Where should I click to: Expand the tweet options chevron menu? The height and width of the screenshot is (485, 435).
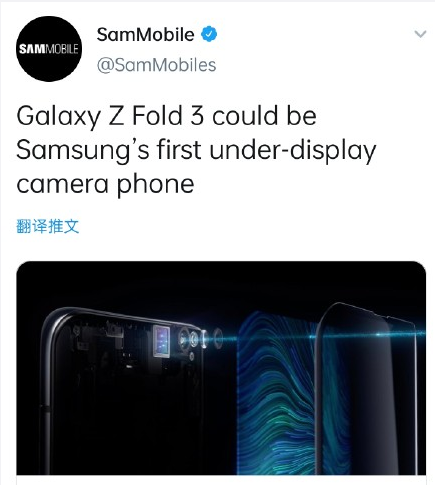[x=420, y=34]
